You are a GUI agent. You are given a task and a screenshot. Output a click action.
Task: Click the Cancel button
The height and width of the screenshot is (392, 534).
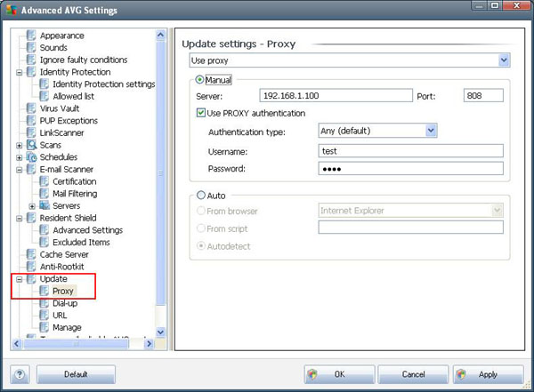click(x=413, y=374)
